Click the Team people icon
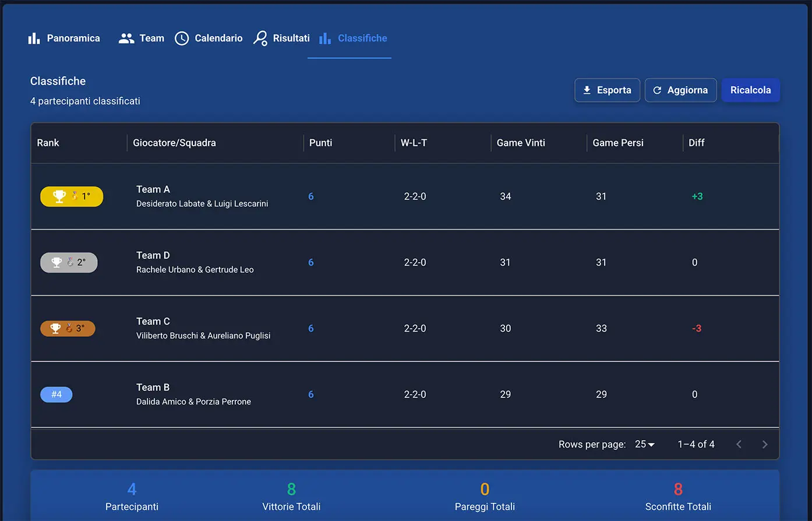 click(x=126, y=38)
